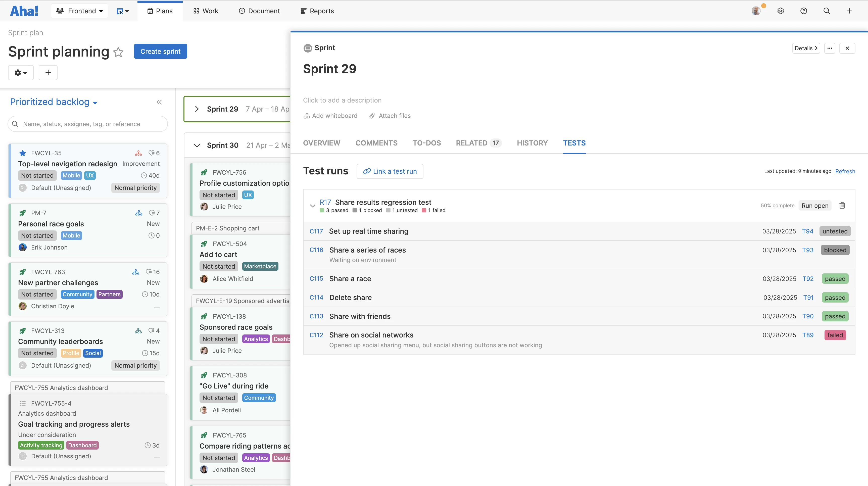Collapse the Prioritized backlog panel
Screen dimensions: 868x486
pyautogui.click(x=159, y=102)
